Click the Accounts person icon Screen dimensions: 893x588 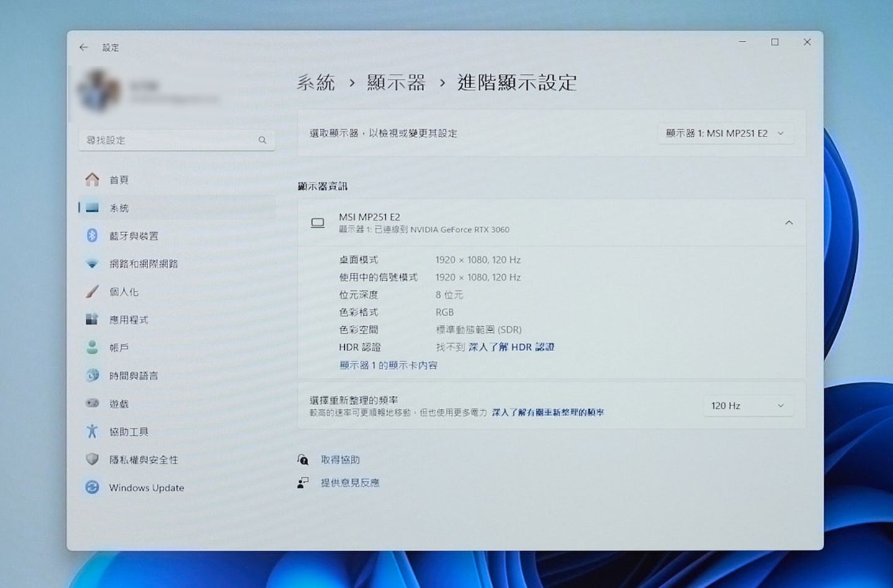point(92,347)
